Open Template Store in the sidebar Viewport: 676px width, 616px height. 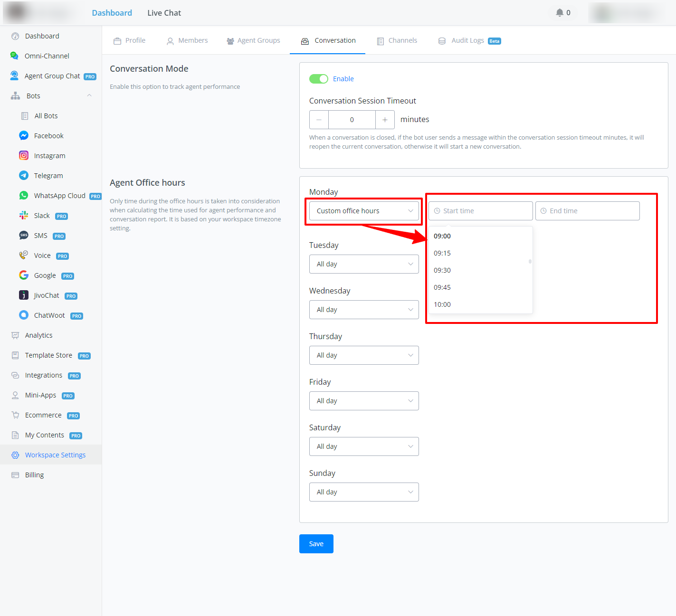click(51, 355)
